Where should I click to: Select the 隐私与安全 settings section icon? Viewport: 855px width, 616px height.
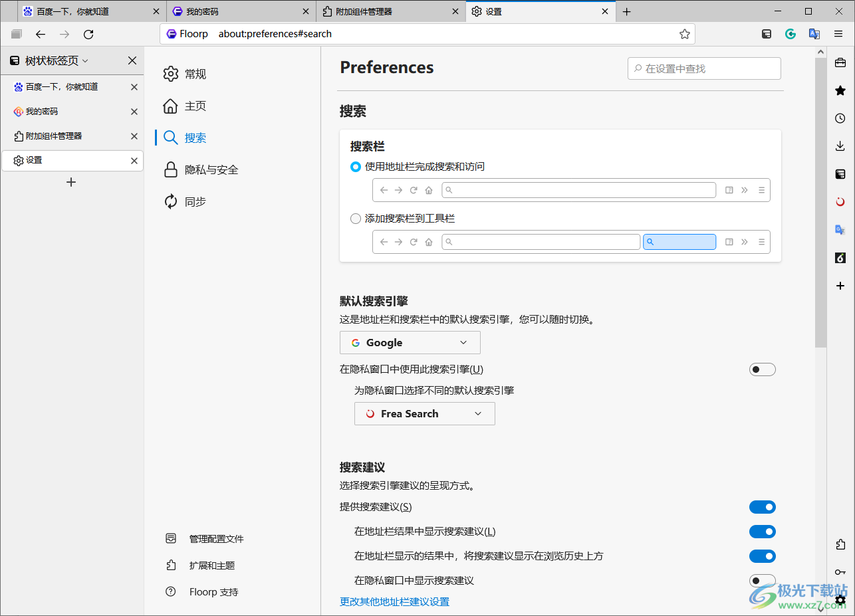pos(170,169)
